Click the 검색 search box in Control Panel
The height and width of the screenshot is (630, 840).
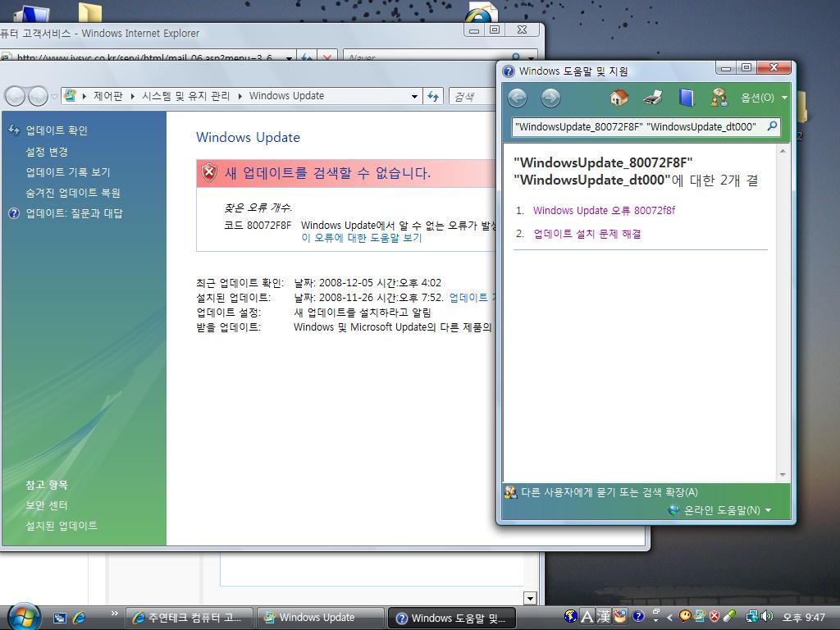pyautogui.click(x=472, y=97)
